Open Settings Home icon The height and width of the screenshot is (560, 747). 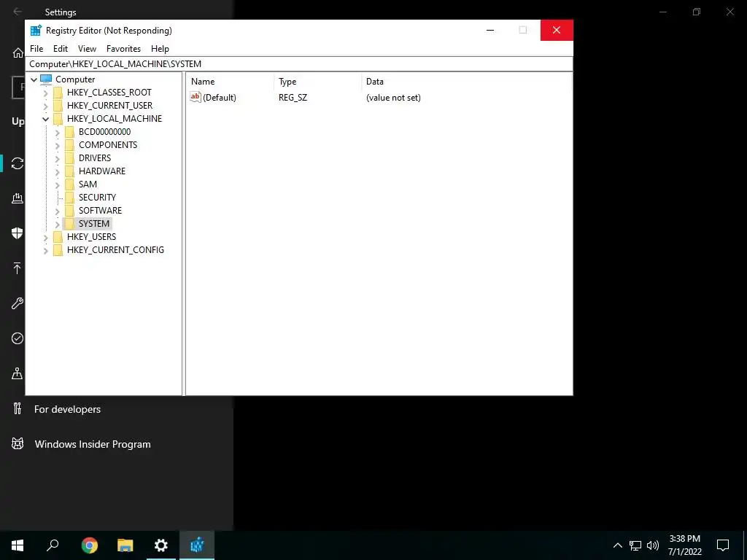point(18,52)
